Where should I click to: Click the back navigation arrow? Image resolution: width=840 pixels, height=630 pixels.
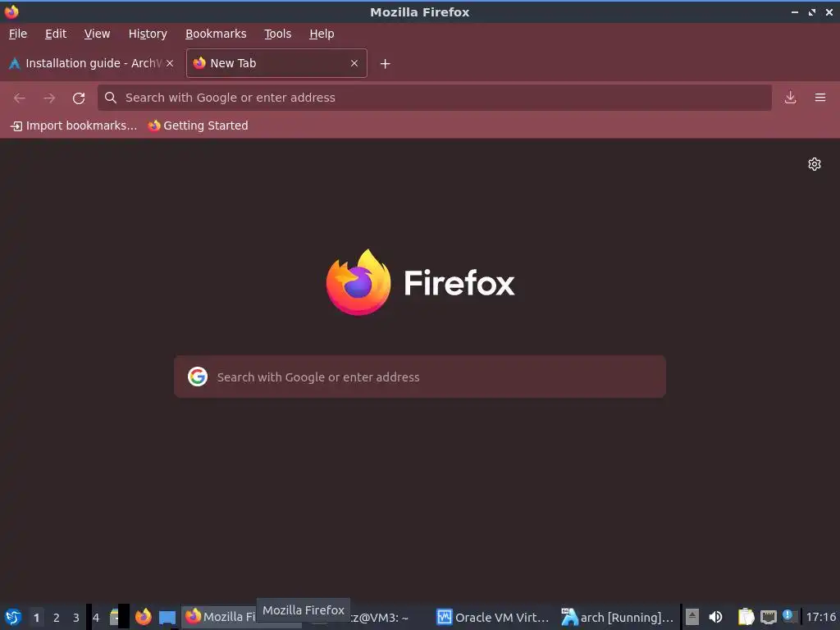pyautogui.click(x=20, y=98)
